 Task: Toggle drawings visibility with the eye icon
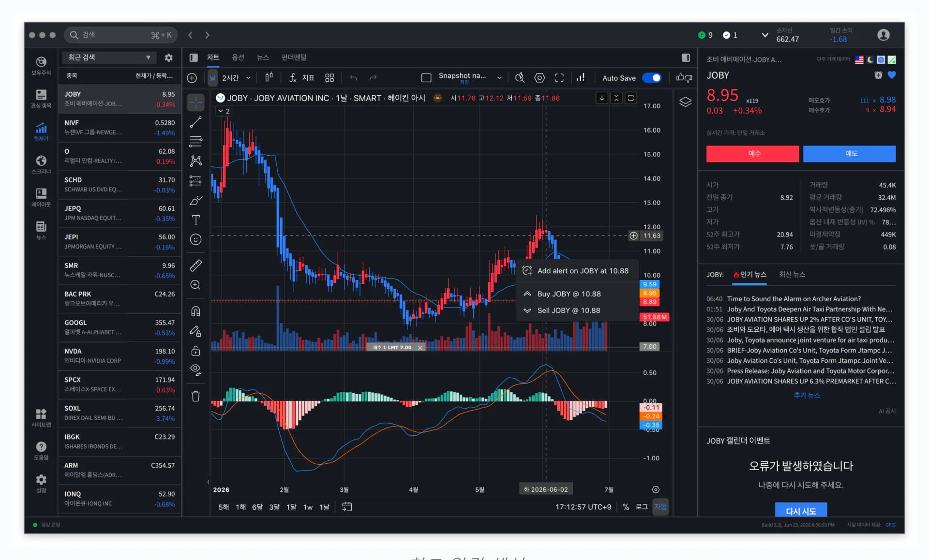tap(196, 370)
